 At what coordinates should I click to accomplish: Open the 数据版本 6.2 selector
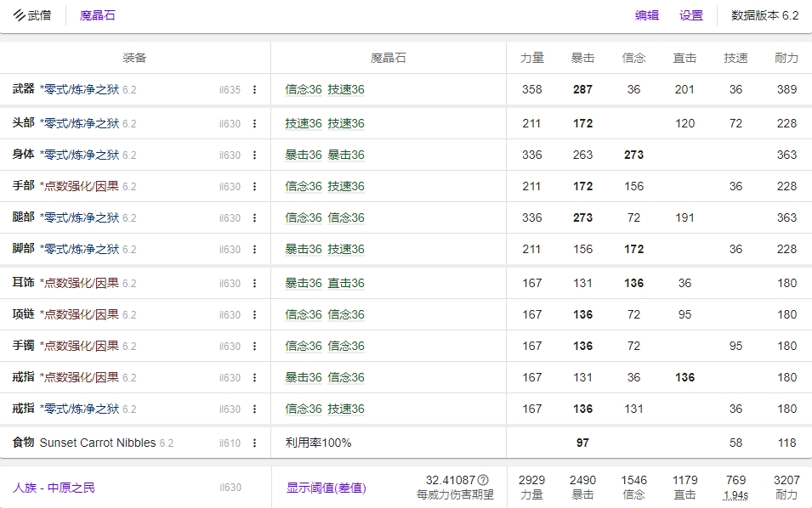coord(764,15)
